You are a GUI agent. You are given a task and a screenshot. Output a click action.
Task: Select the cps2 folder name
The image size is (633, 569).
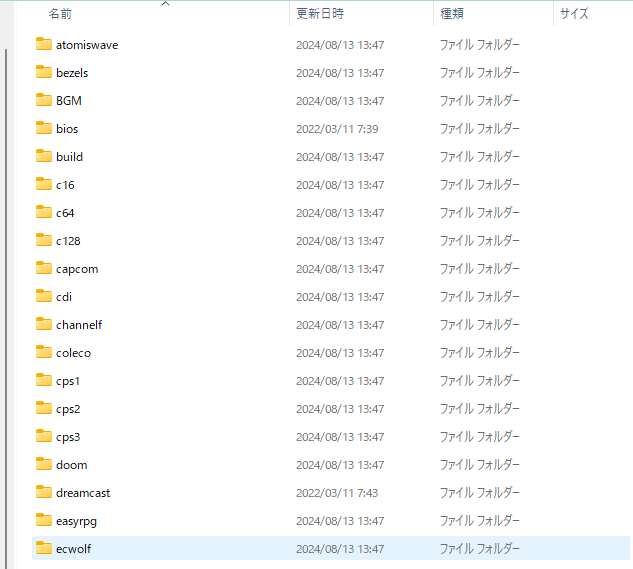(68, 409)
